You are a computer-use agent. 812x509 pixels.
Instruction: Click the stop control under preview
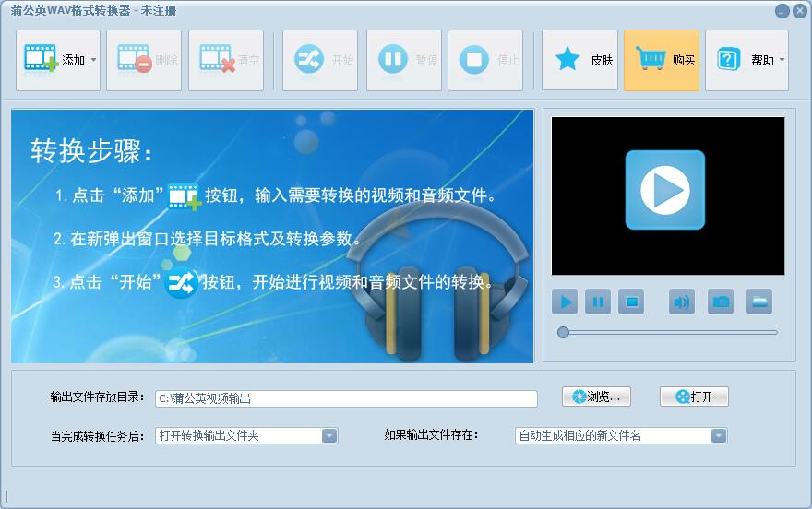click(631, 302)
